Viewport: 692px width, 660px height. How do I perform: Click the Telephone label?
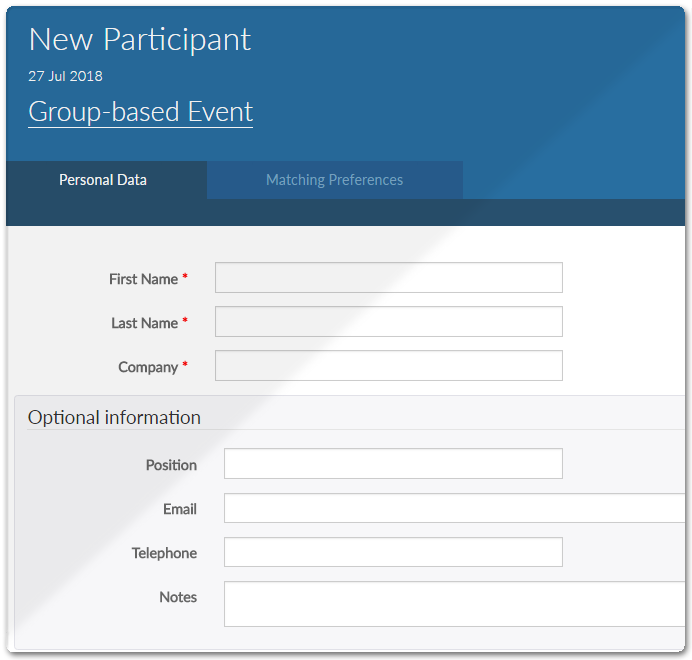[164, 553]
